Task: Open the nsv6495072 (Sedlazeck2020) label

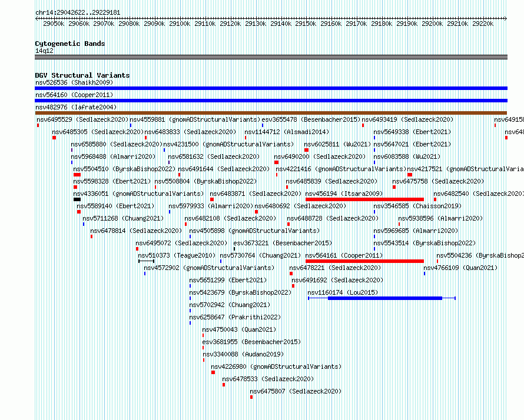Action: [x=181, y=243]
